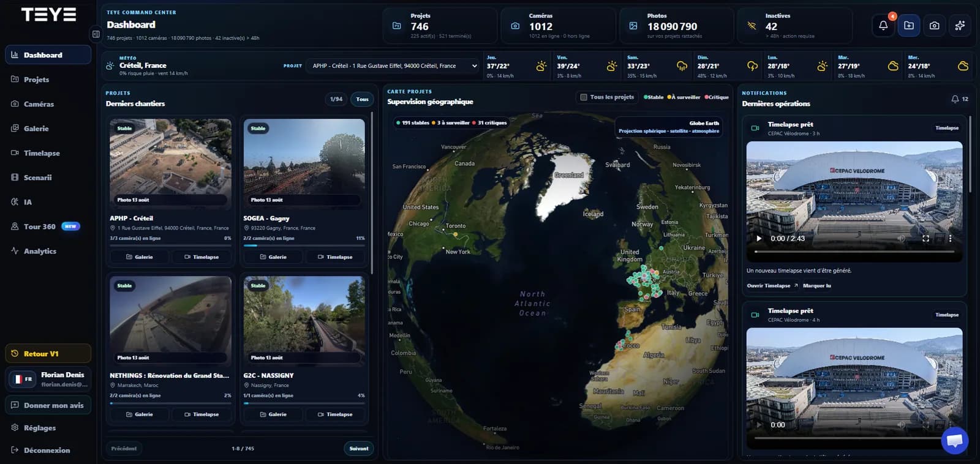Click Tuesday's cloudy forecast icon
This screenshot has height=464, width=980.
click(893, 66)
